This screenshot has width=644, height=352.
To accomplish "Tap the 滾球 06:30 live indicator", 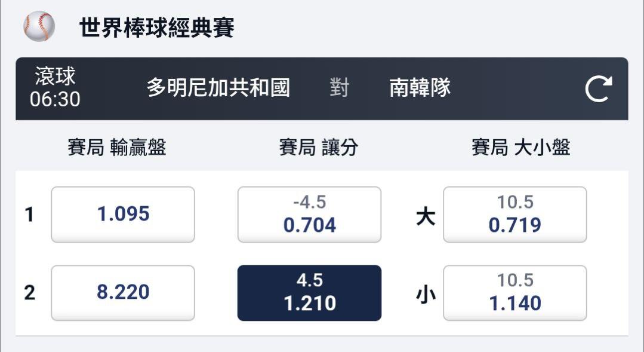I will pos(55,88).
